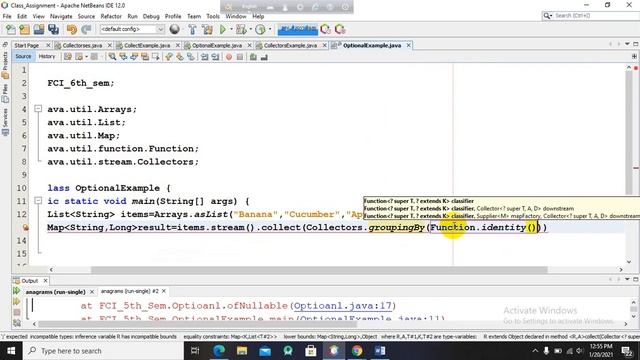Open the Tools menu
640x360 pixels.
(x=213, y=16)
